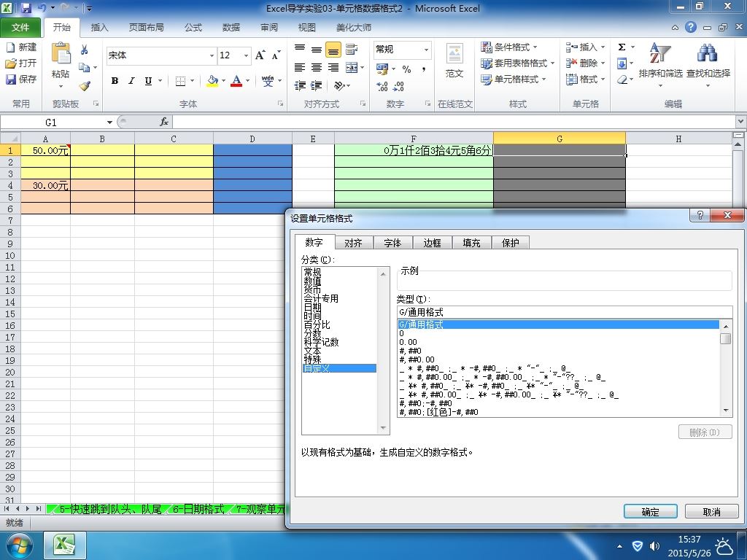Viewport: 747px width, 560px height.
Task: Click the format painter brush icon
Action: (85, 86)
